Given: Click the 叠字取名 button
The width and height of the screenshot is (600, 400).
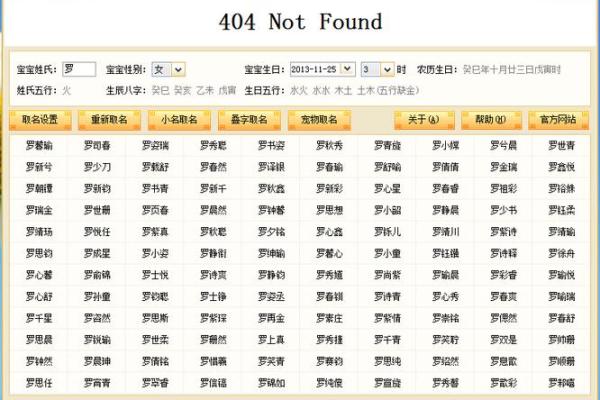Looking at the screenshot, I should pos(249,120).
